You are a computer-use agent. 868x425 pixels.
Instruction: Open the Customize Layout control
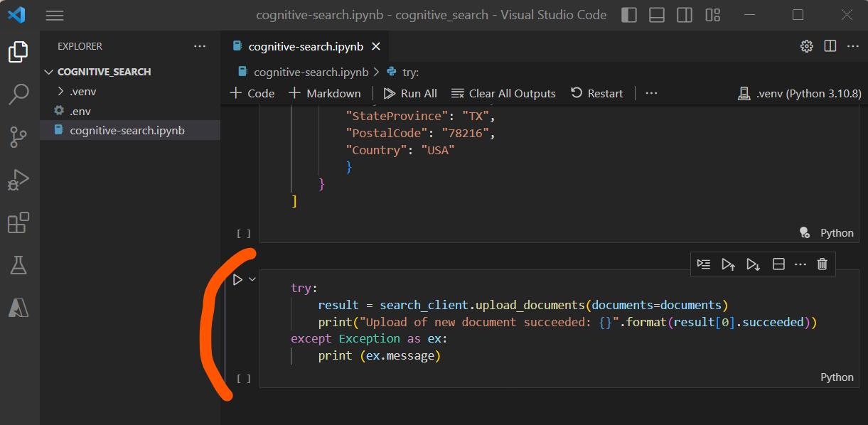pos(712,15)
